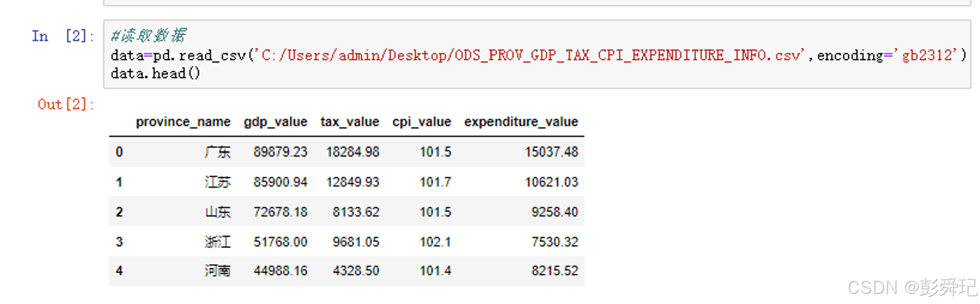The width and height of the screenshot is (980, 304).
Task: Select the tax_value column header
Action: tap(350, 122)
